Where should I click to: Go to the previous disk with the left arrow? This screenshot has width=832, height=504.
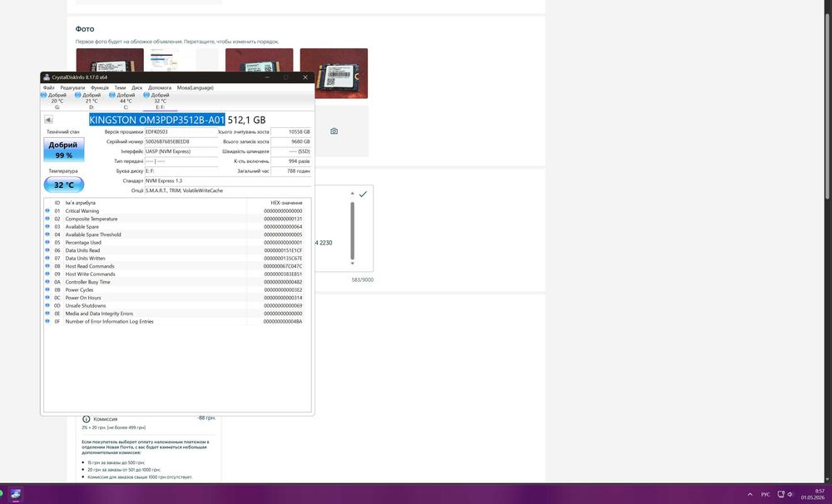coord(48,120)
